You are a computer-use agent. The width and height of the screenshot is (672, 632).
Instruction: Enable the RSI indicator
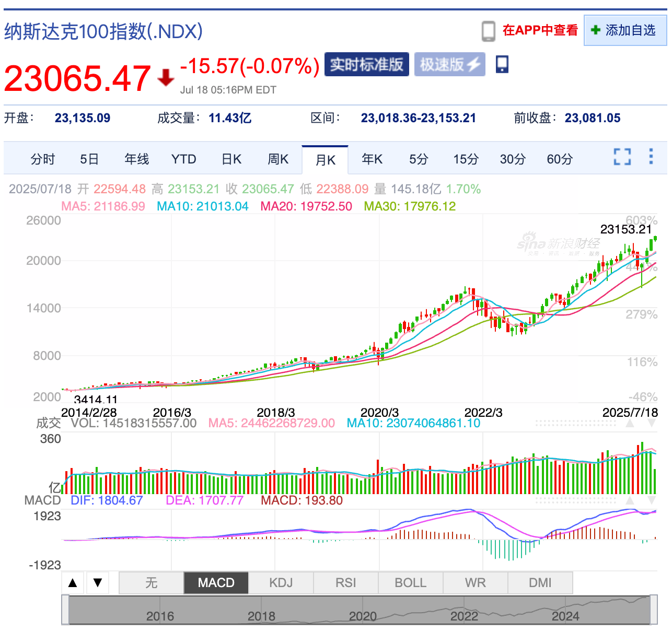[345, 582]
